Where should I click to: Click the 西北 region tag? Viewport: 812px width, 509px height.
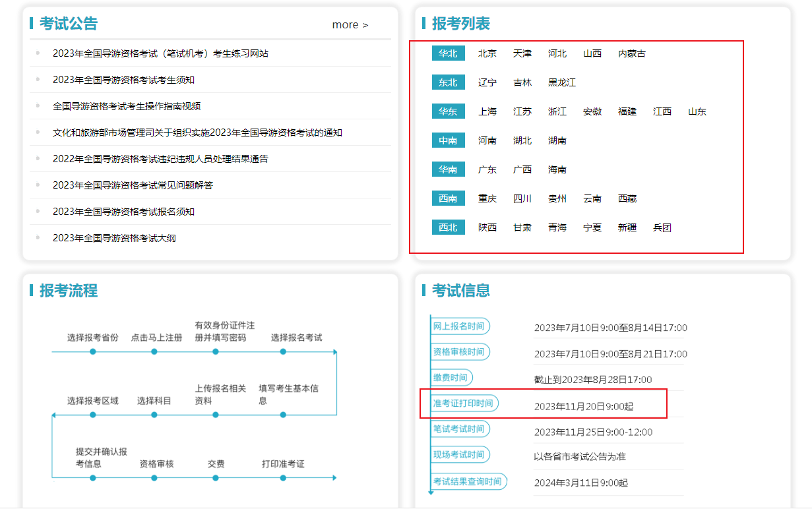tap(448, 227)
